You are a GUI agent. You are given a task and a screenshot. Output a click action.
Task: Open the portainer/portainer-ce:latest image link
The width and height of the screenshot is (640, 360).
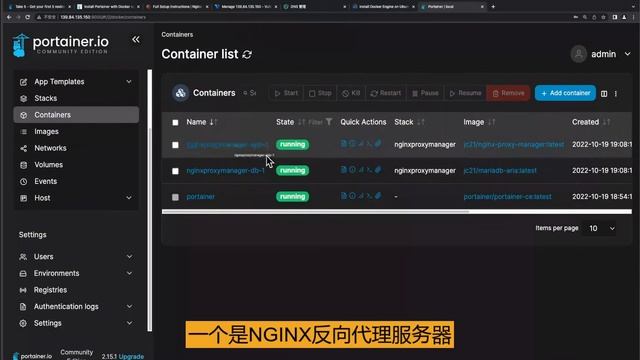tap(507, 196)
